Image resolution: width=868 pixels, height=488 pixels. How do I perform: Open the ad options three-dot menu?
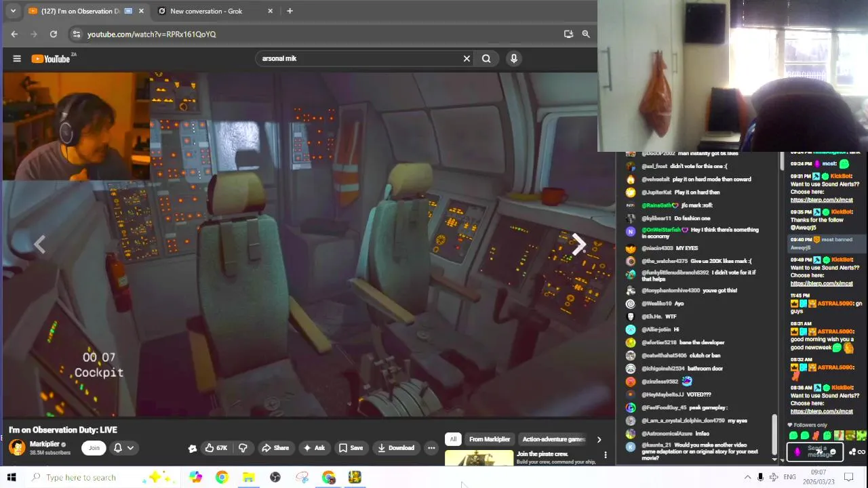click(606, 455)
